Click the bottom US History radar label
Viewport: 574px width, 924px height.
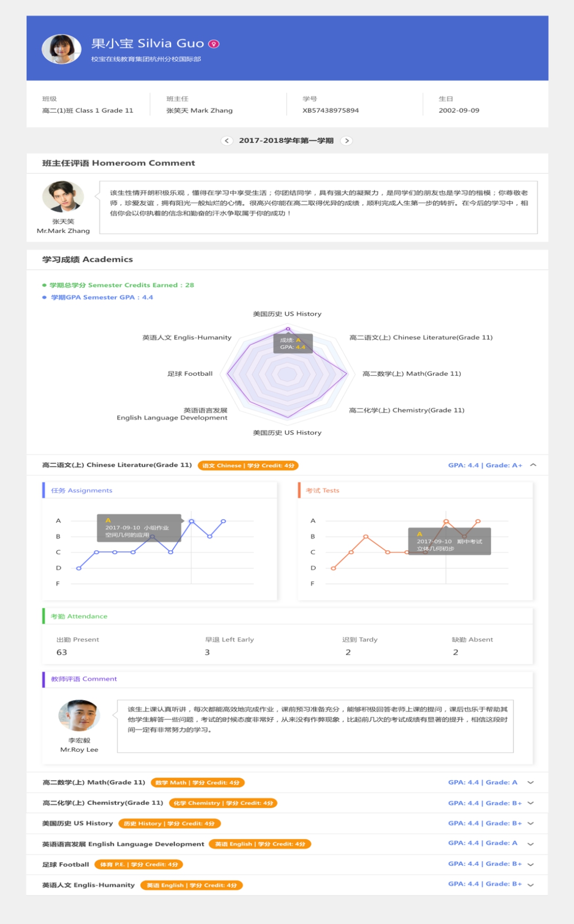287,433
